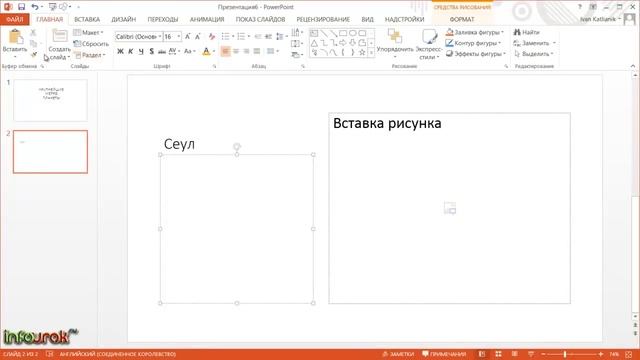Increase the font size with the larger A
Viewport: 640px width, 360px height.
coord(187,37)
